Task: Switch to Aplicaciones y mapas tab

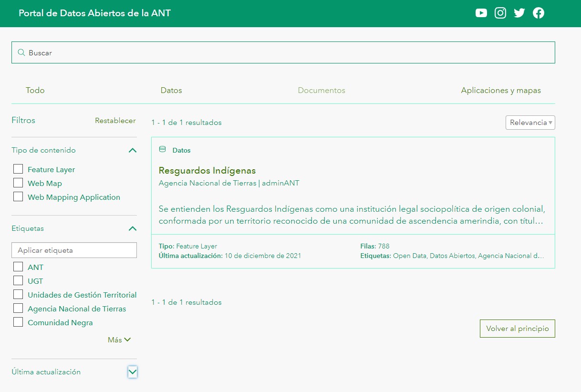Action: (501, 90)
